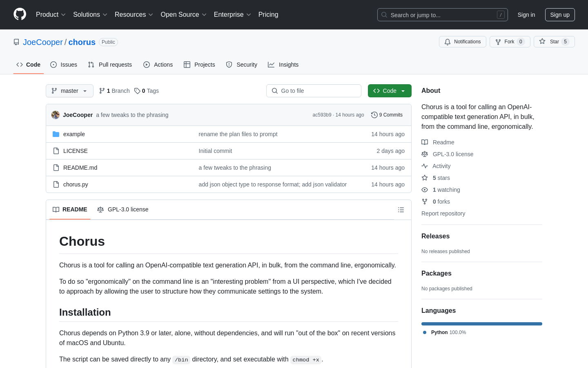Click the README.md file icon
588x368 pixels.
pyautogui.click(x=56, y=168)
